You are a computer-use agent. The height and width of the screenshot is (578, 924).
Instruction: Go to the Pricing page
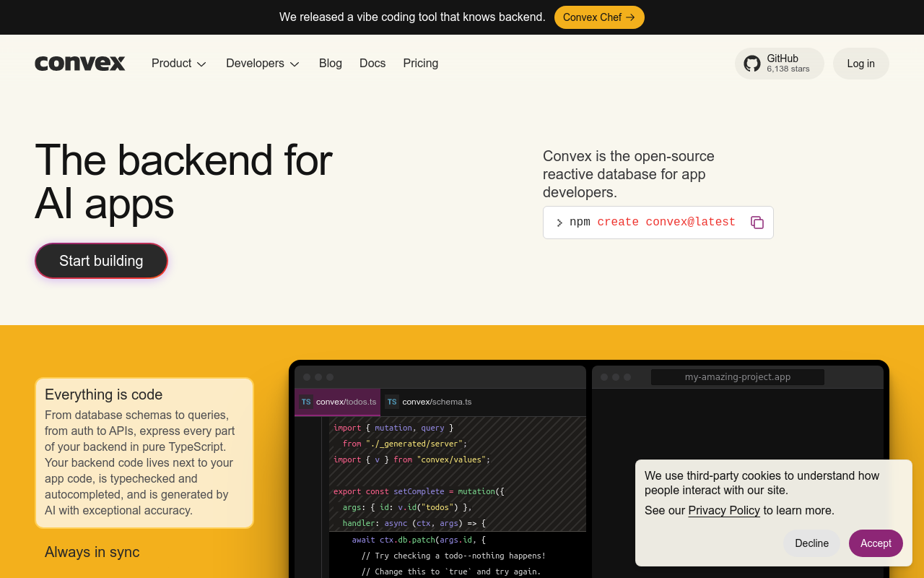421,64
